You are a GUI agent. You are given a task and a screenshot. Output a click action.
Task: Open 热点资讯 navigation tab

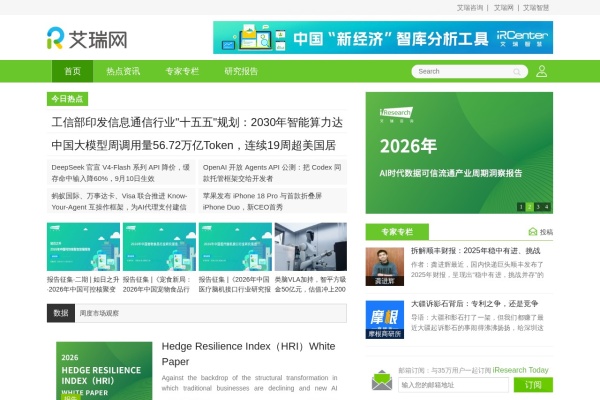tap(123, 71)
